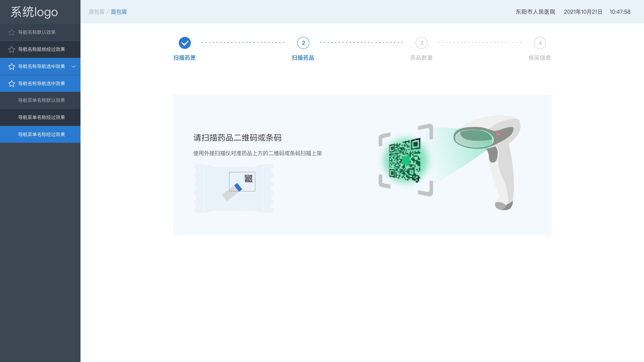The width and height of the screenshot is (644, 362).
Task: Click step 4 circle 核实信息
Action: coord(540,43)
